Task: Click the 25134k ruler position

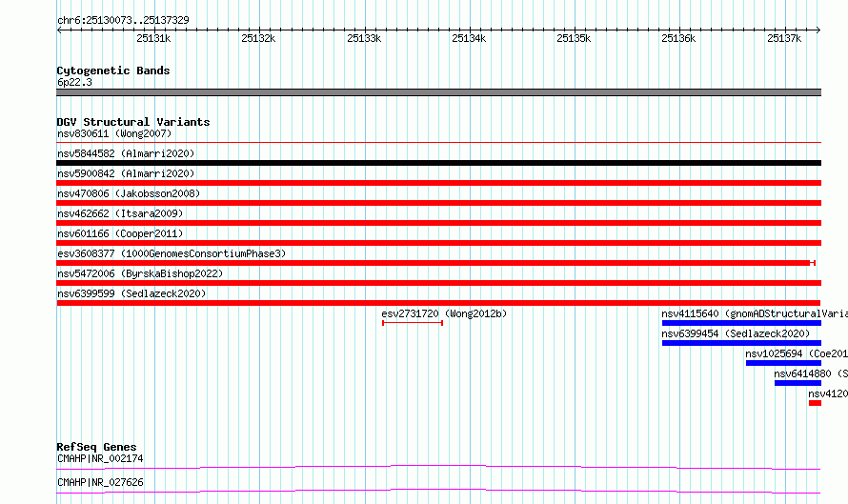Action: (469, 38)
